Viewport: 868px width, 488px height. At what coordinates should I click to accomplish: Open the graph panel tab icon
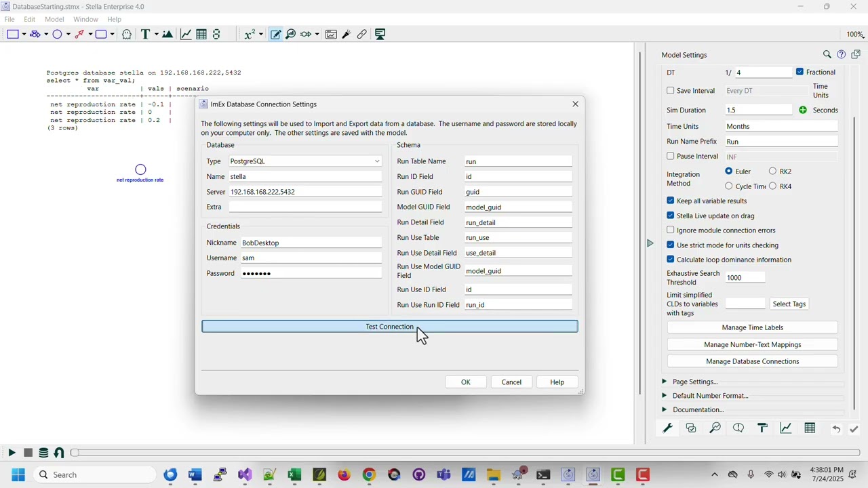[x=786, y=428]
